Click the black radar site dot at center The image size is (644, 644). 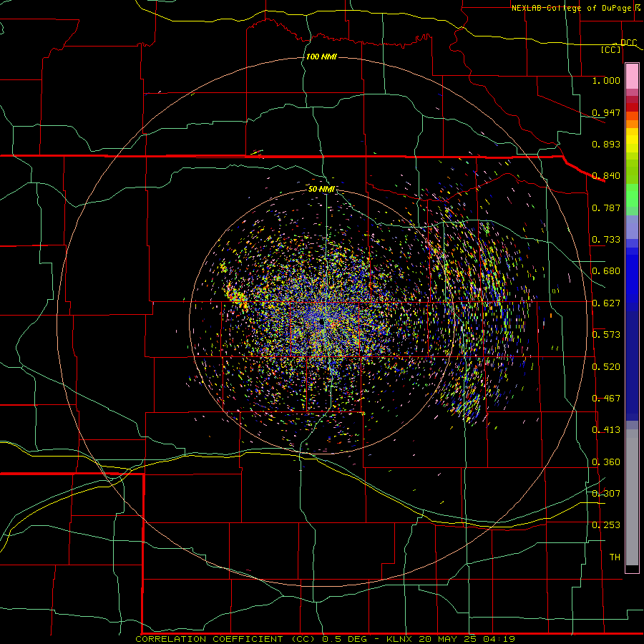click(x=321, y=323)
